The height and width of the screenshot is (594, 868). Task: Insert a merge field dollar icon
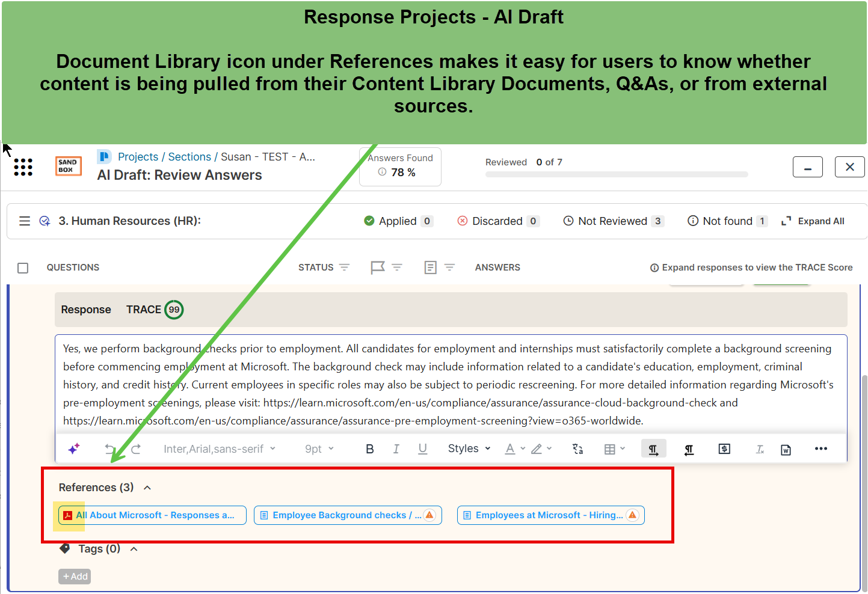[724, 449]
